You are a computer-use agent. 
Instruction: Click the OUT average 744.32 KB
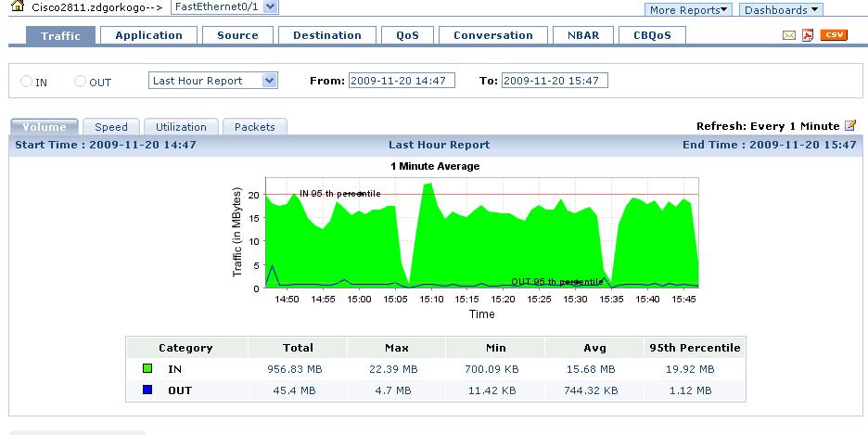591,390
